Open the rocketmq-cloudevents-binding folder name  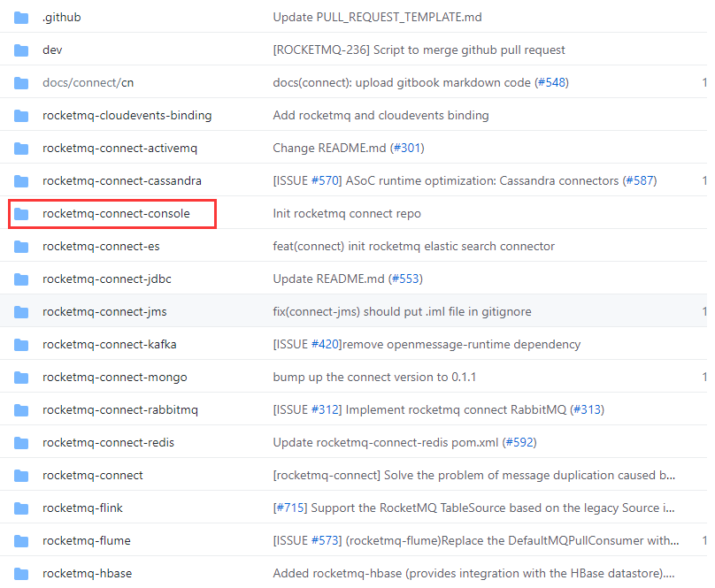[127, 115]
